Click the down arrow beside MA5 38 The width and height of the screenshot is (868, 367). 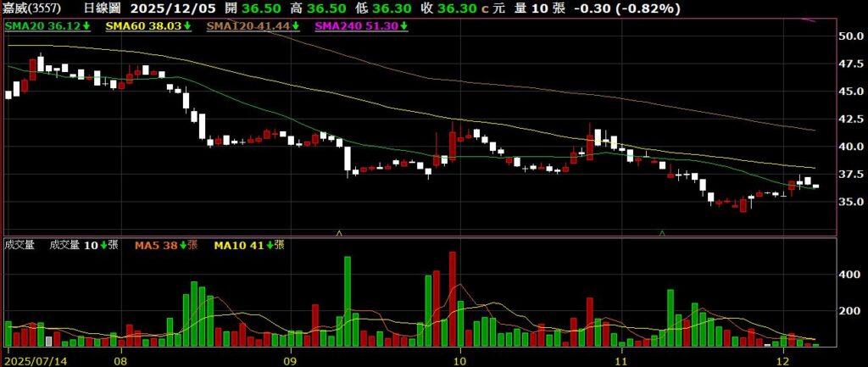(181, 245)
